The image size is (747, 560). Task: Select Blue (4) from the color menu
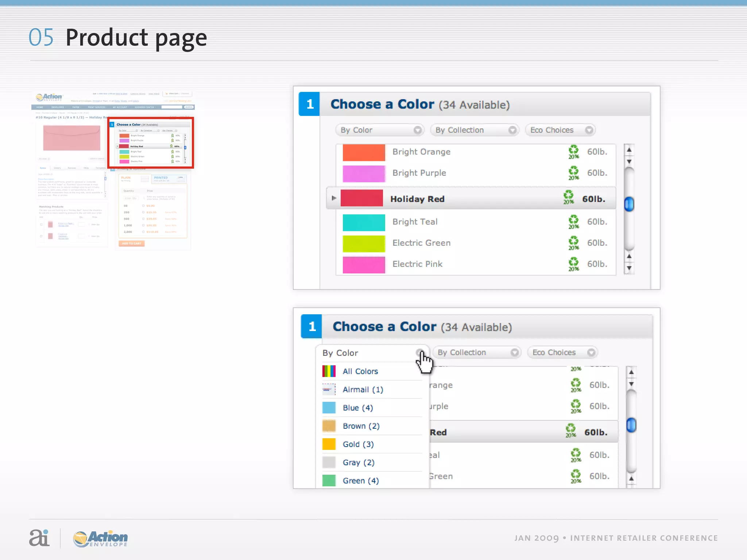pos(357,408)
